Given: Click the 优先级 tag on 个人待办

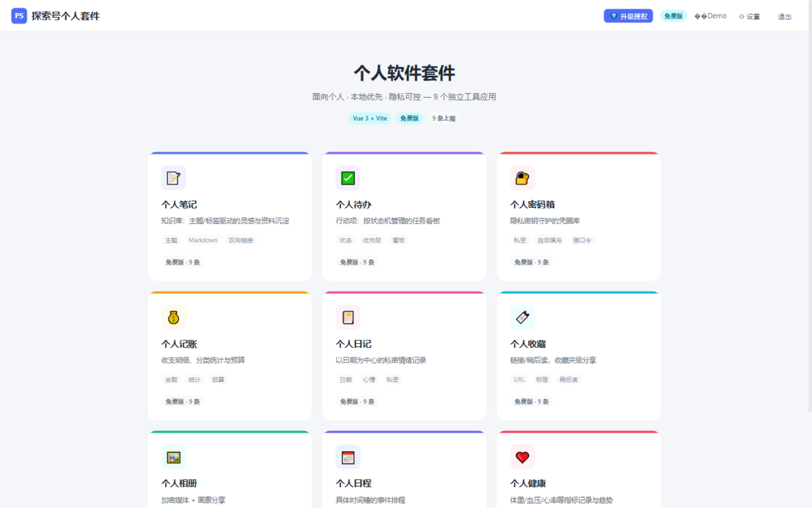Looking at the screenshot, I should click(x=372, y=240).
